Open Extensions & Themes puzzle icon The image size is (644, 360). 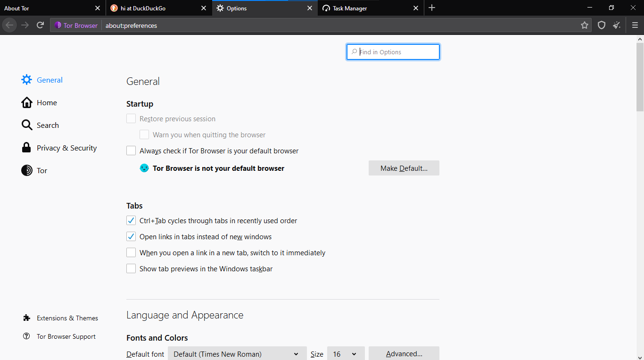point(27,318)
